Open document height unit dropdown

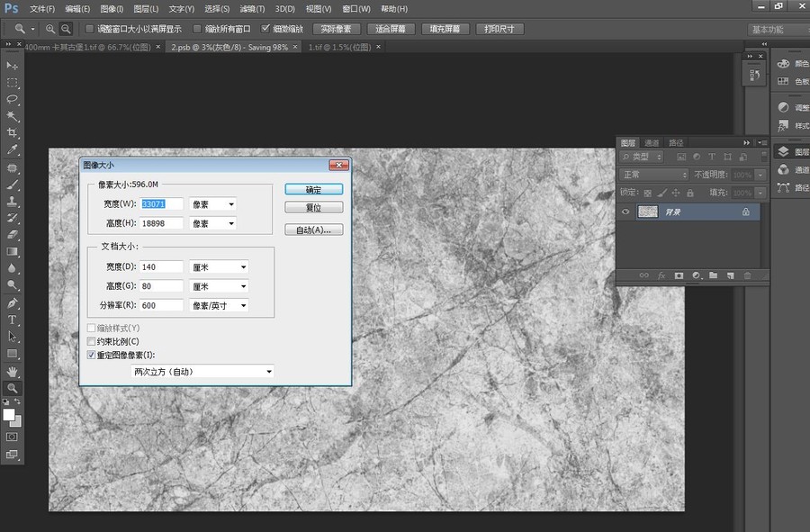(219, 286)
